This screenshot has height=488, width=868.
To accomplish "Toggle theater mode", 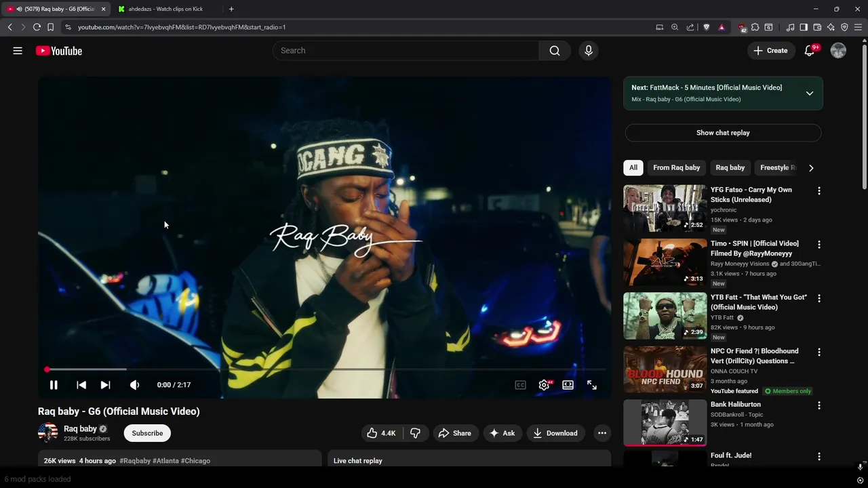I will 568,385.
